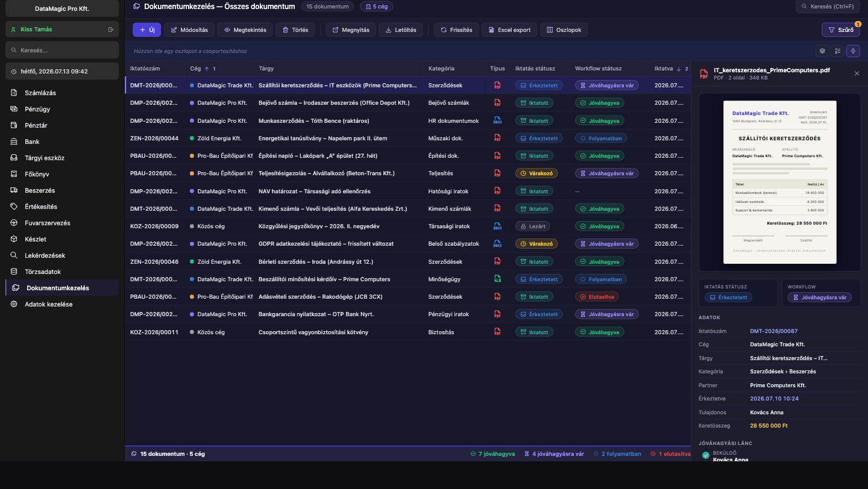The image size is (868, 489).
Task: Click the Módosítás toolbar button
Action: click(x=189, y=30)
